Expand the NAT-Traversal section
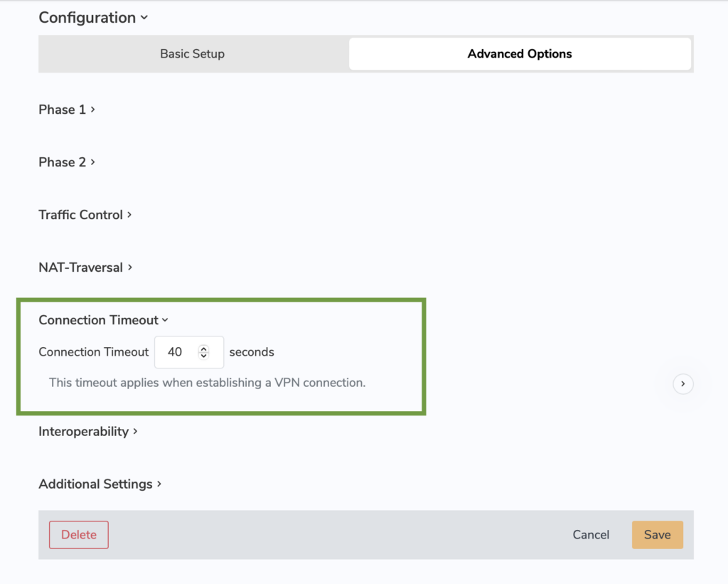Viewport: 728px width, 584px height. [85, 267]
